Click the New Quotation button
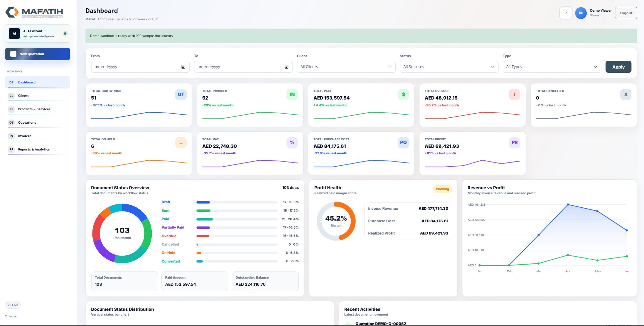Viewport: 644px width, 326px height. pyautogui.click(x=38, y=54)
